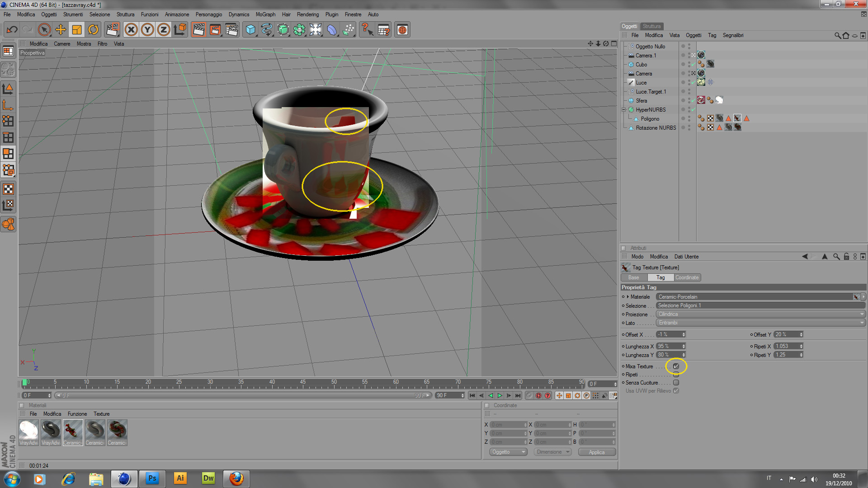Toggle the X axis lock icon
Image resolution: width=868 pixels, height=488 pixels.
click(131, 30)
